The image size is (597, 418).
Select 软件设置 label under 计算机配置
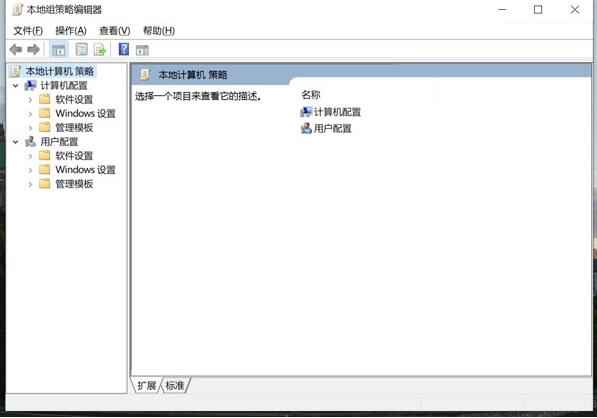pos(74,99)
